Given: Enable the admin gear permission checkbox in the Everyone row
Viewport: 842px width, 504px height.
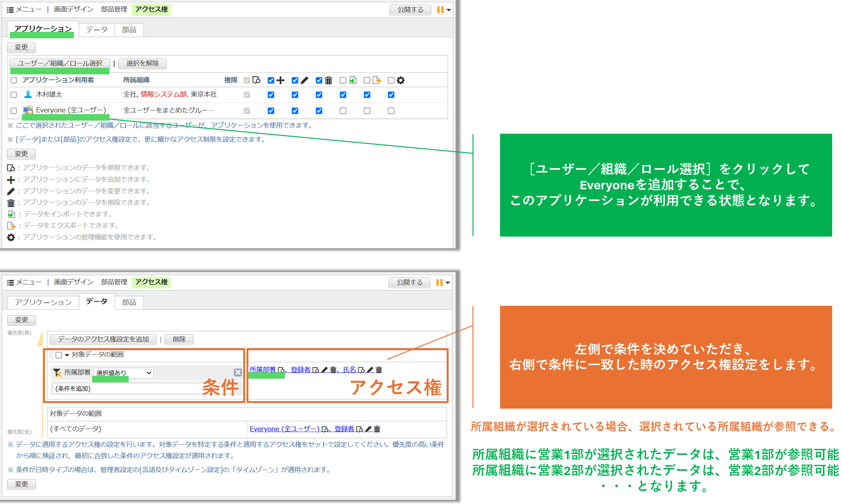Looking at the screenshot, I should coord(391,111).
